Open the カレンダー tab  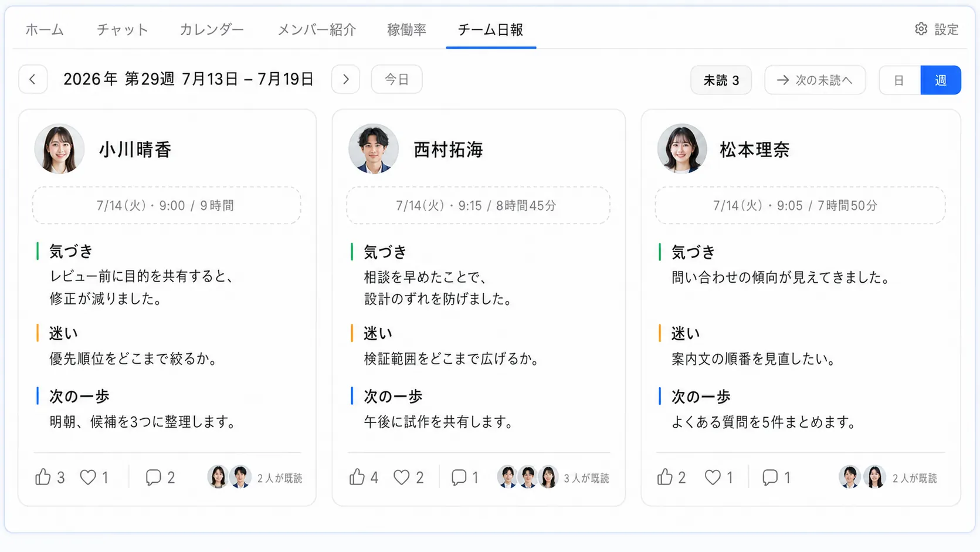click(x=212, y=29)
